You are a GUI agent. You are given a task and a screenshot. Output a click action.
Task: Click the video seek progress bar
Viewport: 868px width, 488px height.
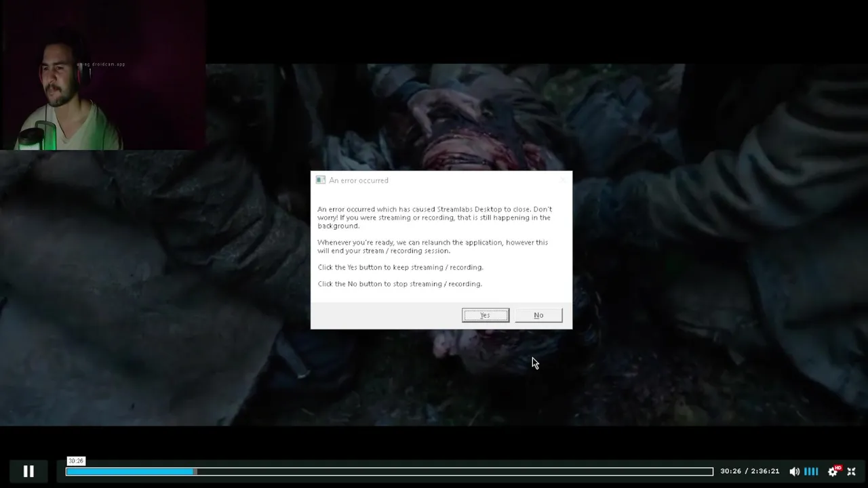click(389, 471)
